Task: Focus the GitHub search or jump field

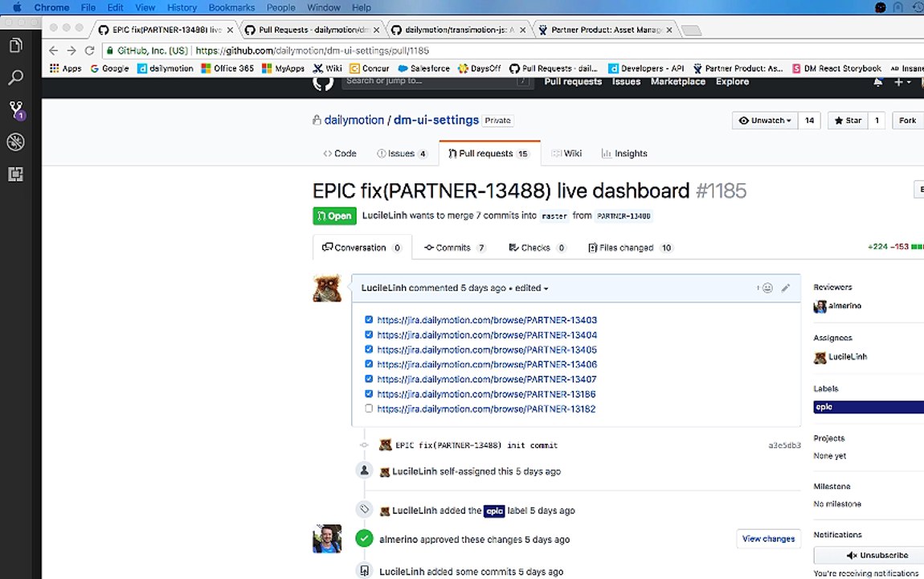Action: [437, 81]
